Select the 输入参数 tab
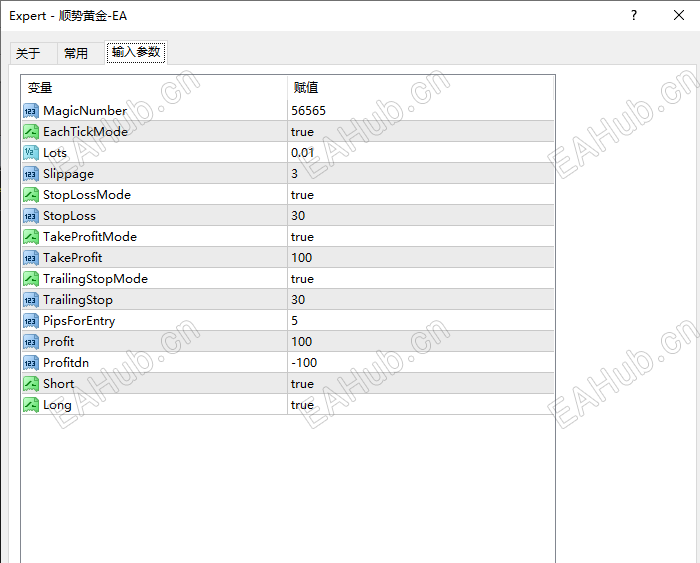This screenshot has width=700, height=563. pyautogui.click(x=136, y=52)
